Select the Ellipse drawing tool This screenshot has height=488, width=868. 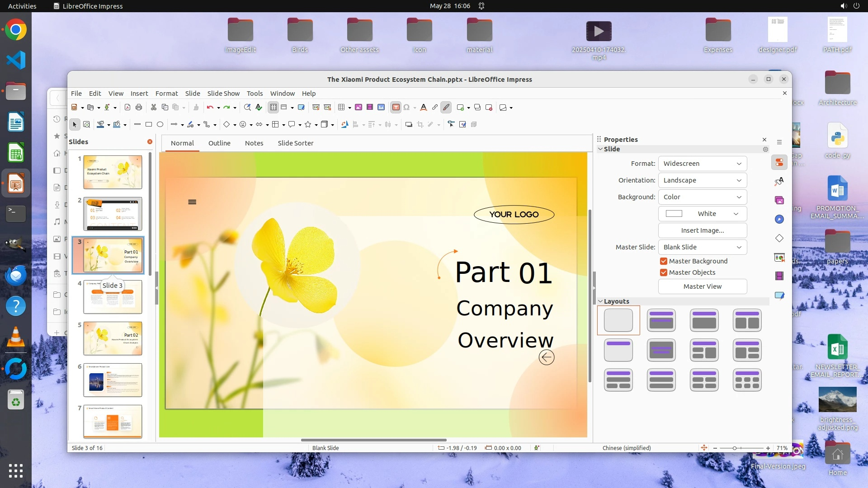(160, 125)
